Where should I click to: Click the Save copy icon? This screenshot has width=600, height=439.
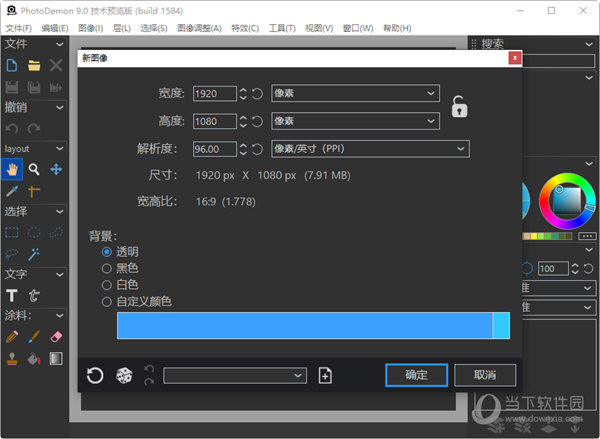(34, 88)
